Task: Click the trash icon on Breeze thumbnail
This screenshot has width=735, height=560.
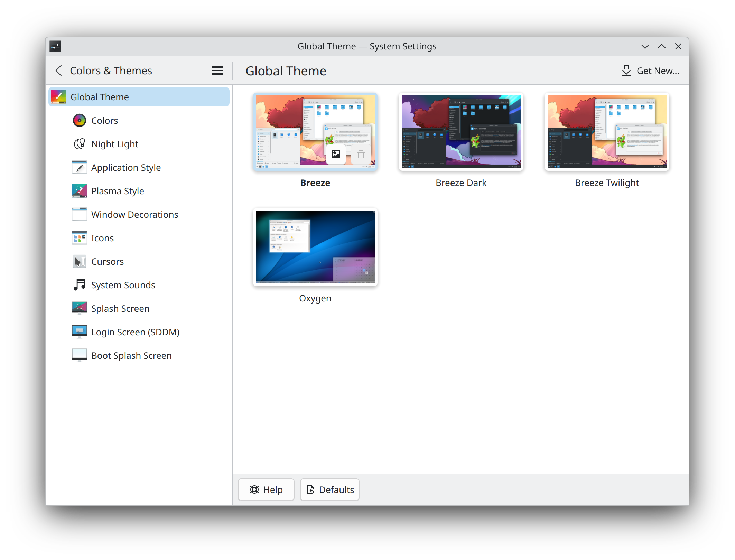Action: point(361,154)
